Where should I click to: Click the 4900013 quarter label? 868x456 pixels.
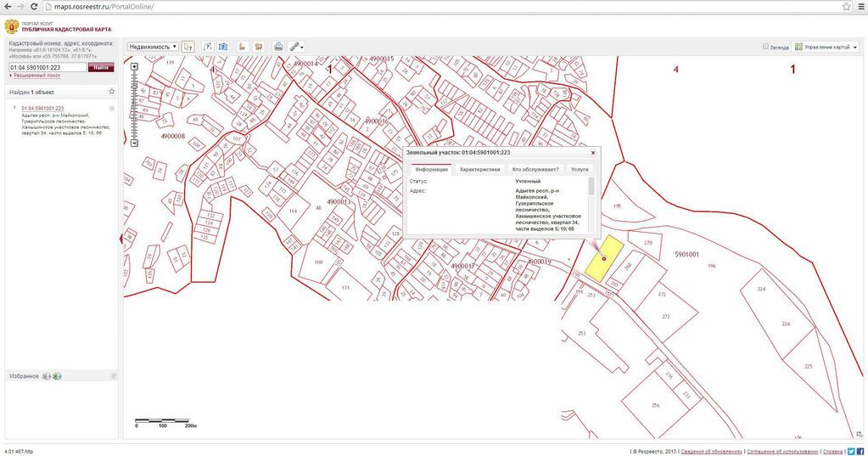[339, 202]
